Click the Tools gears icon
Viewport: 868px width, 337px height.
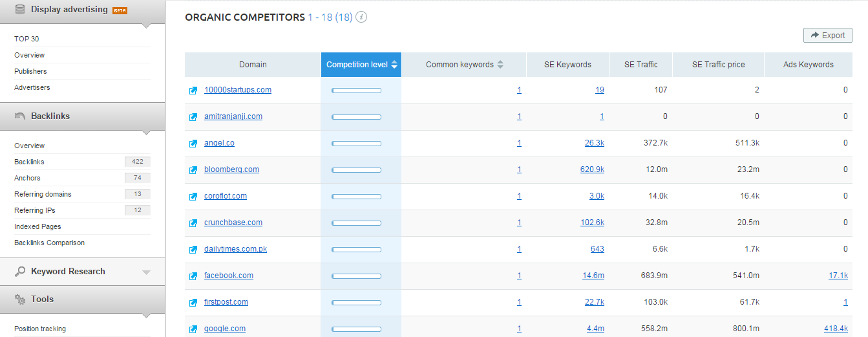point(19,299)
